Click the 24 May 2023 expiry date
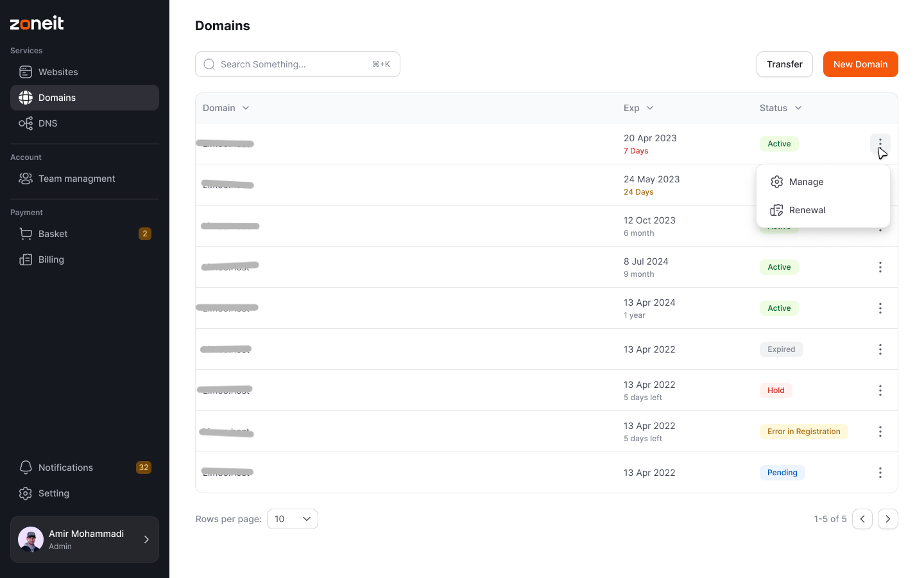The width and height of the screenshot is (924, 578). pos(651,179)
